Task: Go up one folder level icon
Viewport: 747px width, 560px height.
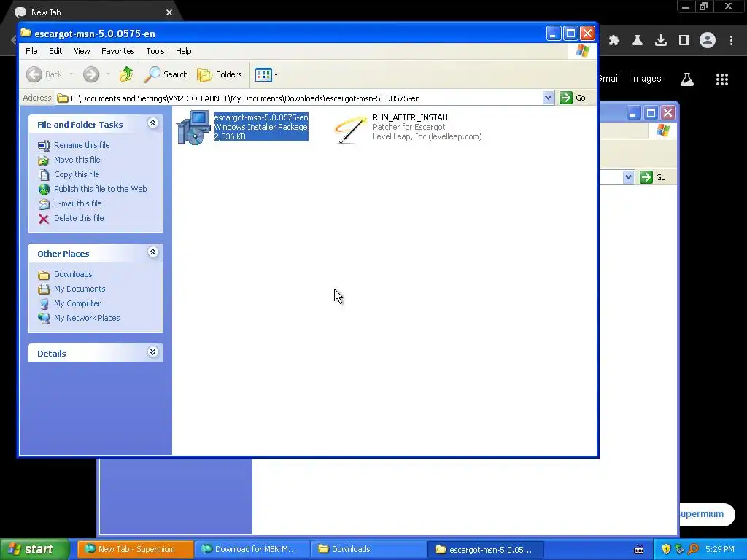Action: pos(126,74)
